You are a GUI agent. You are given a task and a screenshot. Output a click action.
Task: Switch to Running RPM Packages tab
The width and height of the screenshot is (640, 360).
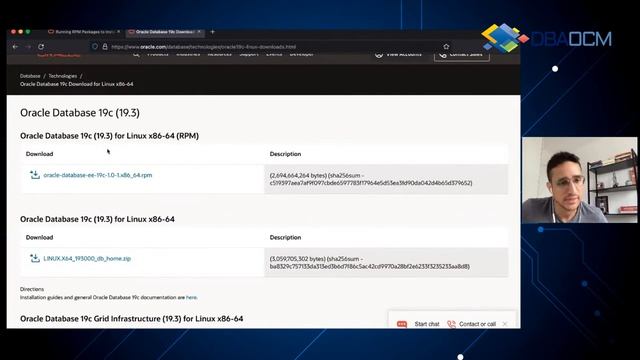(84, 32)
